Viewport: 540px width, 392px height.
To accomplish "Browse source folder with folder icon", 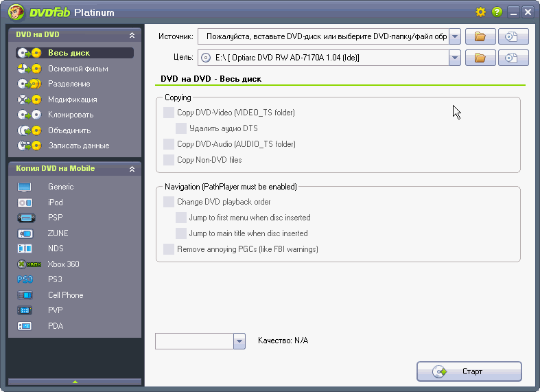I will [480, 36].
